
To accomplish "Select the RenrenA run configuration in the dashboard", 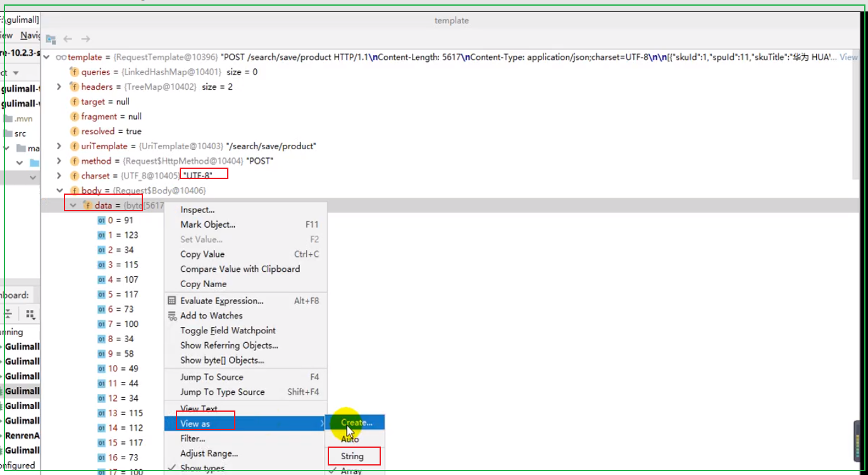I will [x=22, y=436].
